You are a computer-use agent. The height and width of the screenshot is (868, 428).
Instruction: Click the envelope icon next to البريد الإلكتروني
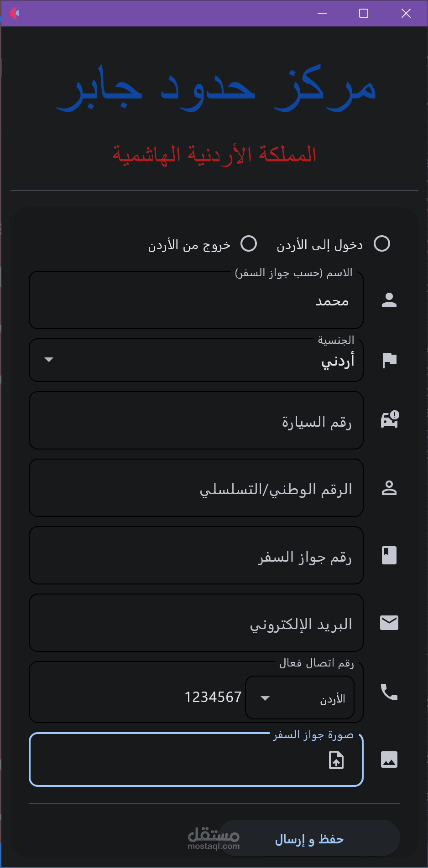[389, 623]
